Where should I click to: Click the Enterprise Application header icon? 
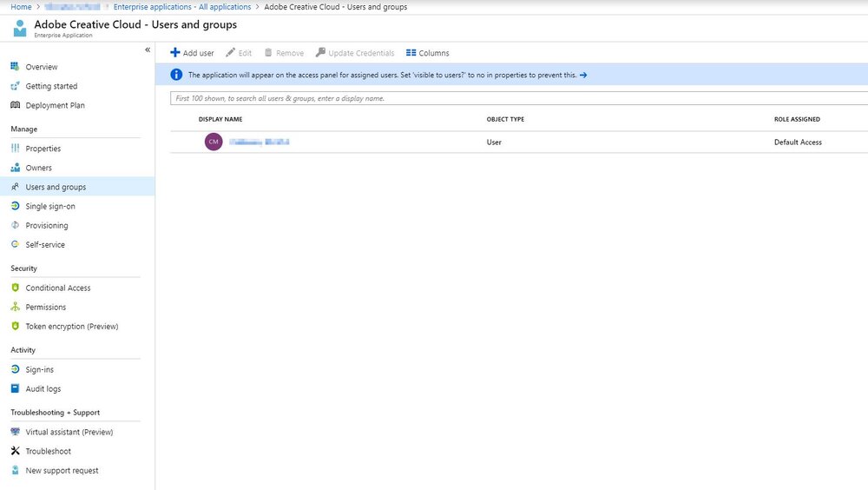coord(20,28)
